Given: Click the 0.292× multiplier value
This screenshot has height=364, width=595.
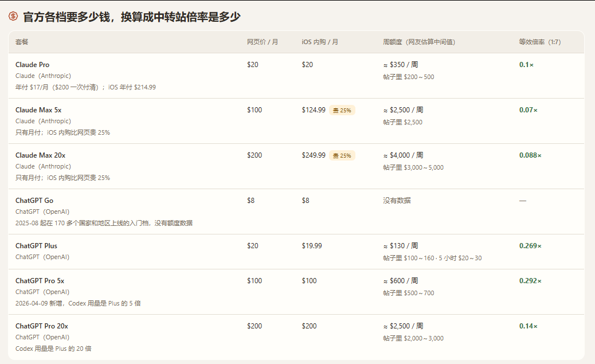Looking at the screenshot, I should [x=530, y=280].
